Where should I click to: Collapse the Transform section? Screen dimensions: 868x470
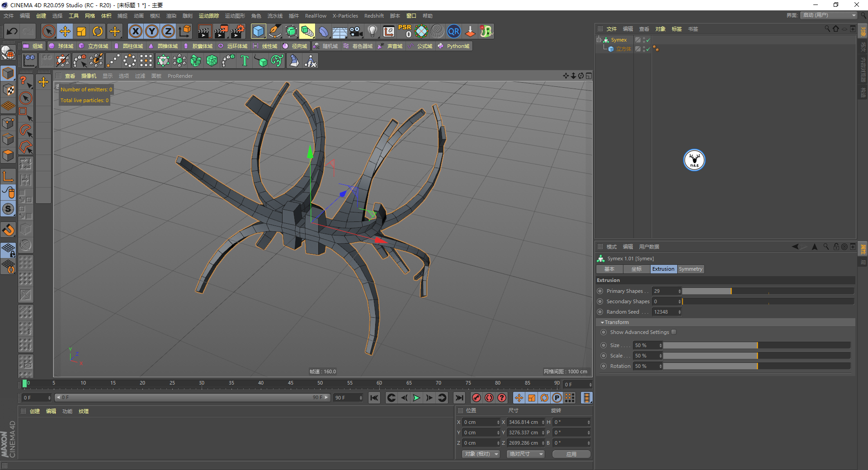tap(602, 322)
